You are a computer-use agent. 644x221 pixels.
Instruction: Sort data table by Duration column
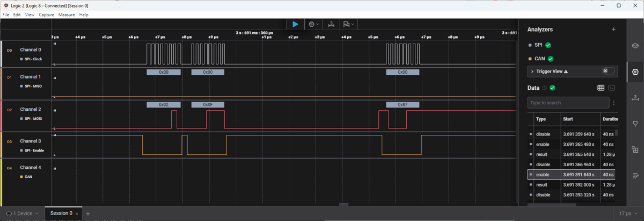pyautogui.click(x=610, y=119)
